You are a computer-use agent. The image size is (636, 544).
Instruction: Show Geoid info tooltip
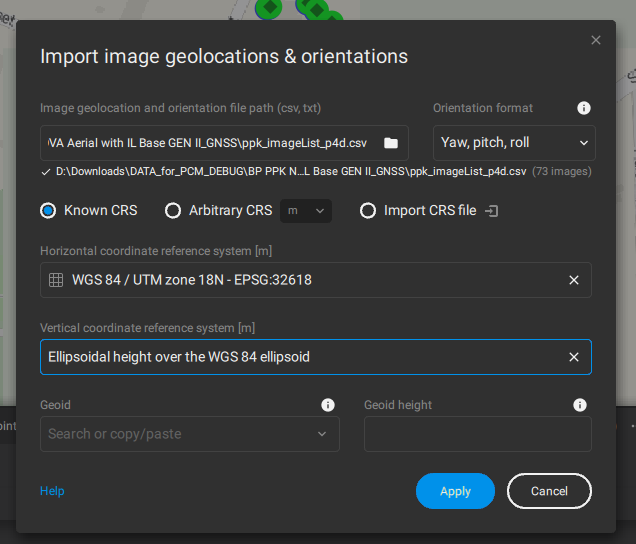pyautogui.click(x=328, y=405)
